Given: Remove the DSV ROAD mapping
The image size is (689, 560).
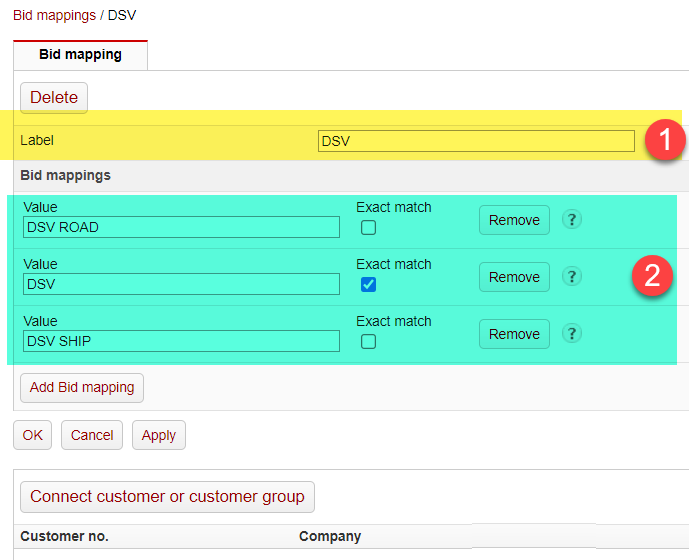Looking at the screenshot, I should tap(514, 220).
